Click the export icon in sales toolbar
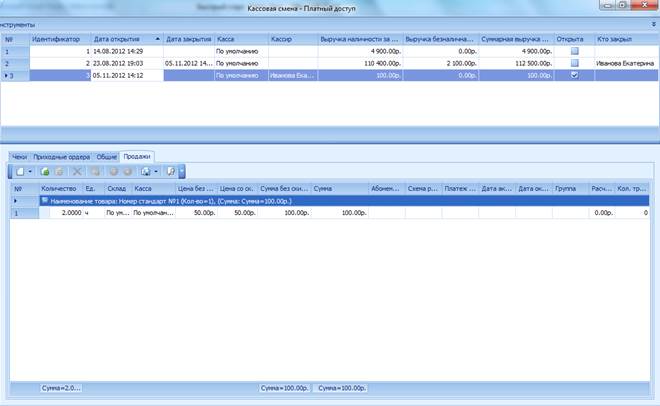Image resolution: width=660 pixels, height=406 pixels. [146, 172]
